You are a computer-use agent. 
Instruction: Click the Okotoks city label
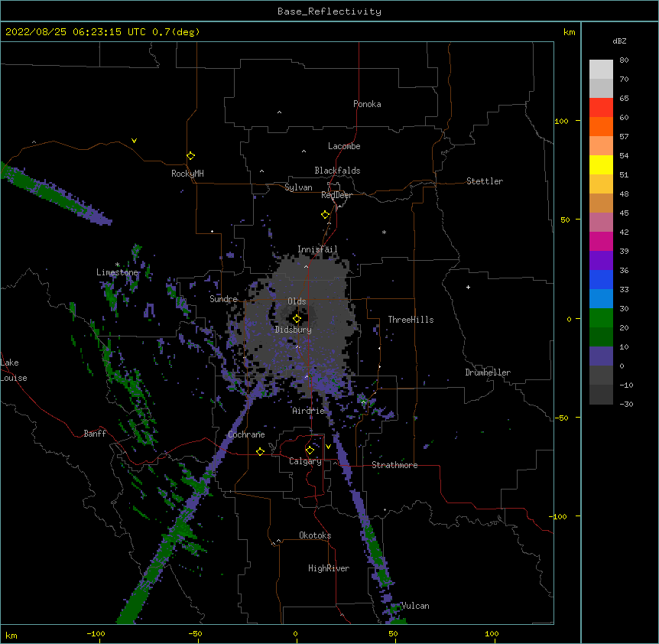(315, 535)
